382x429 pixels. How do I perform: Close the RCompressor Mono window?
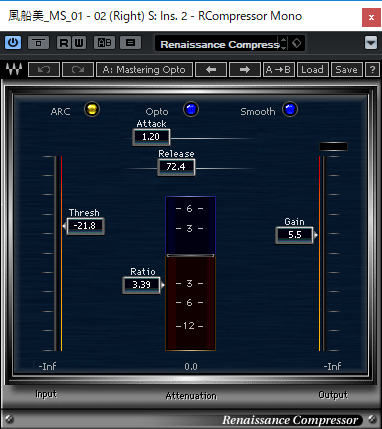371,17
